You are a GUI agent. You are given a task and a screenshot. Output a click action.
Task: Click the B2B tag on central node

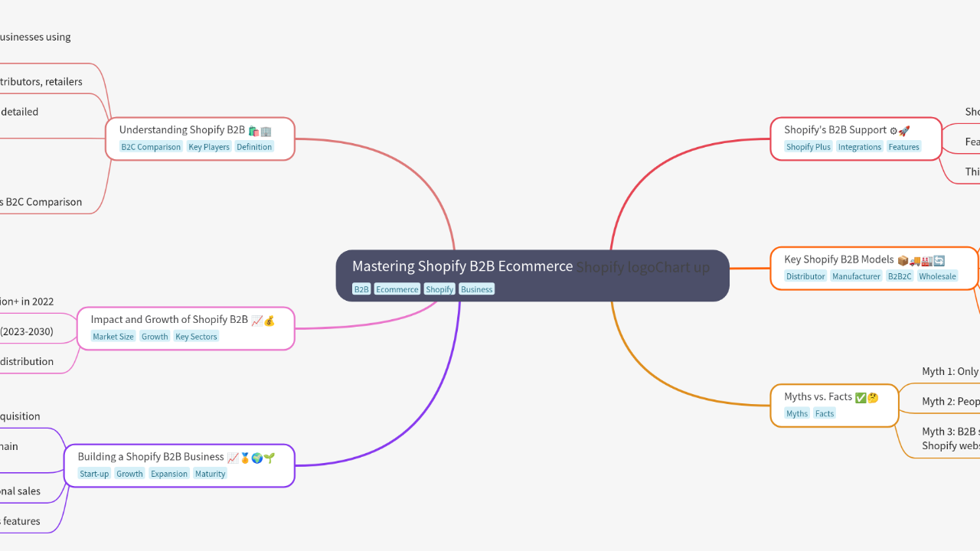(x=361, y=289)
